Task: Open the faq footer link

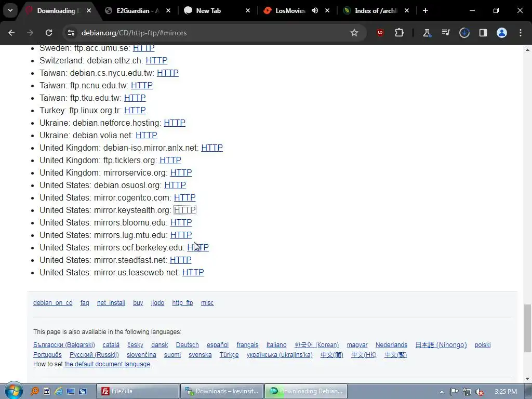Action: coord(85,303)
